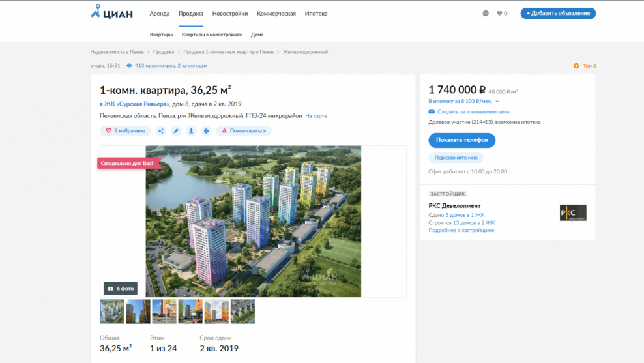Open 13 домов в 2 ЖК link
The width and height of the screenshot is (644, 363).
tap(474, 223)
